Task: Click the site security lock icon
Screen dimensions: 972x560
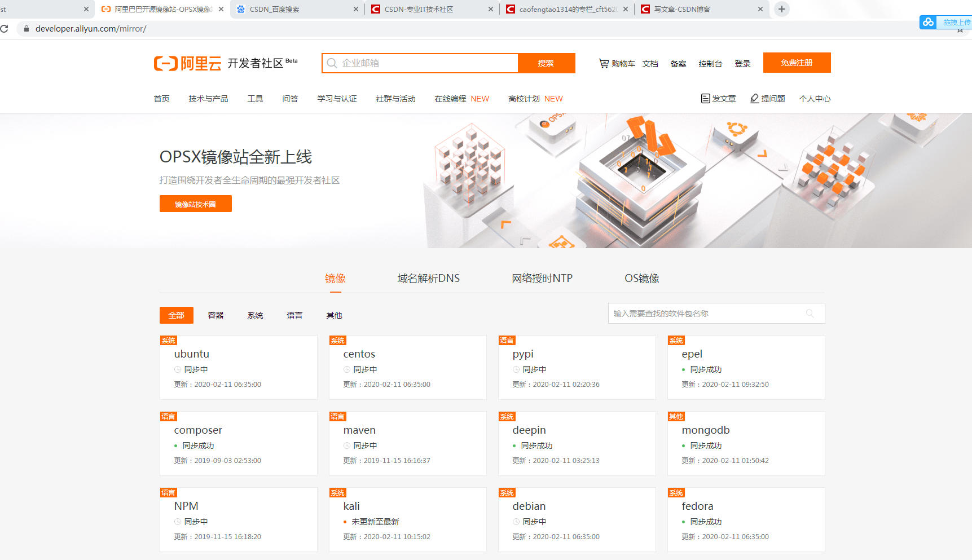Action: point(26,29)
